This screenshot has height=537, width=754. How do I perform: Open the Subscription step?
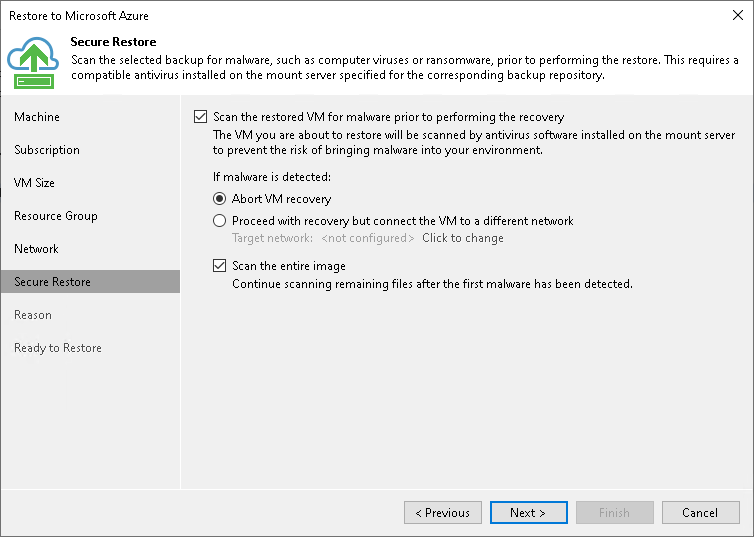tap(47, 150)
